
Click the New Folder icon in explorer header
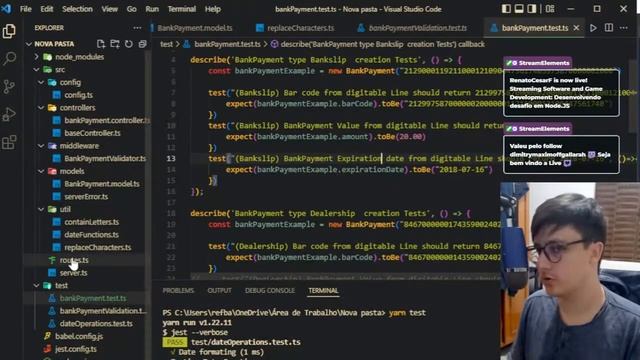[115, 44]
